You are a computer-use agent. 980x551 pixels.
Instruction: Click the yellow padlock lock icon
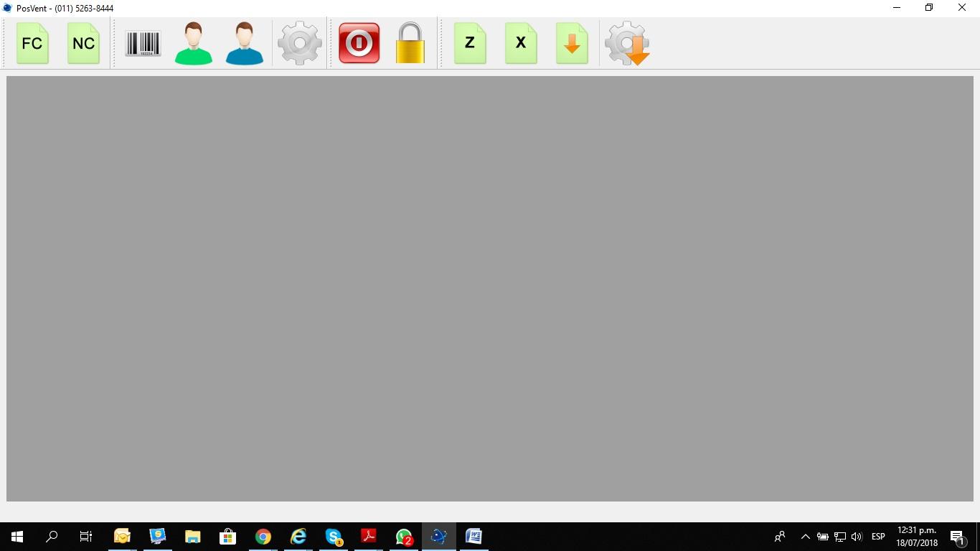410,44
